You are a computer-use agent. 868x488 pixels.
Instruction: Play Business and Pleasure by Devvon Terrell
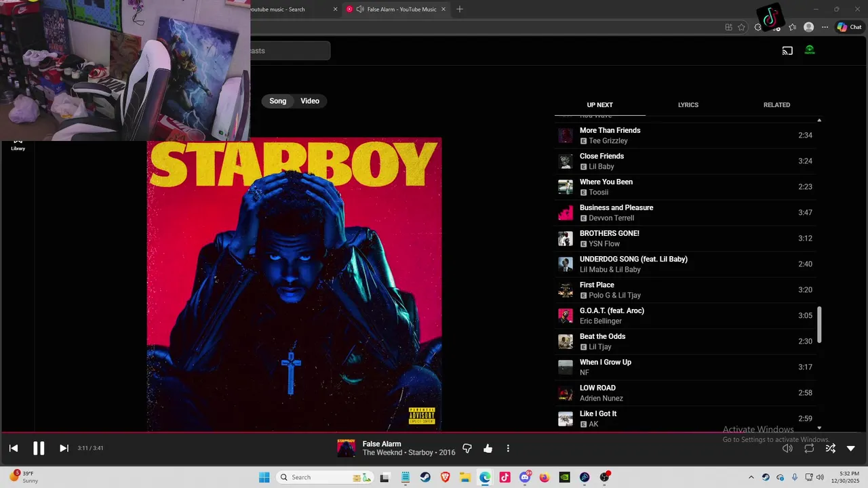685,213
